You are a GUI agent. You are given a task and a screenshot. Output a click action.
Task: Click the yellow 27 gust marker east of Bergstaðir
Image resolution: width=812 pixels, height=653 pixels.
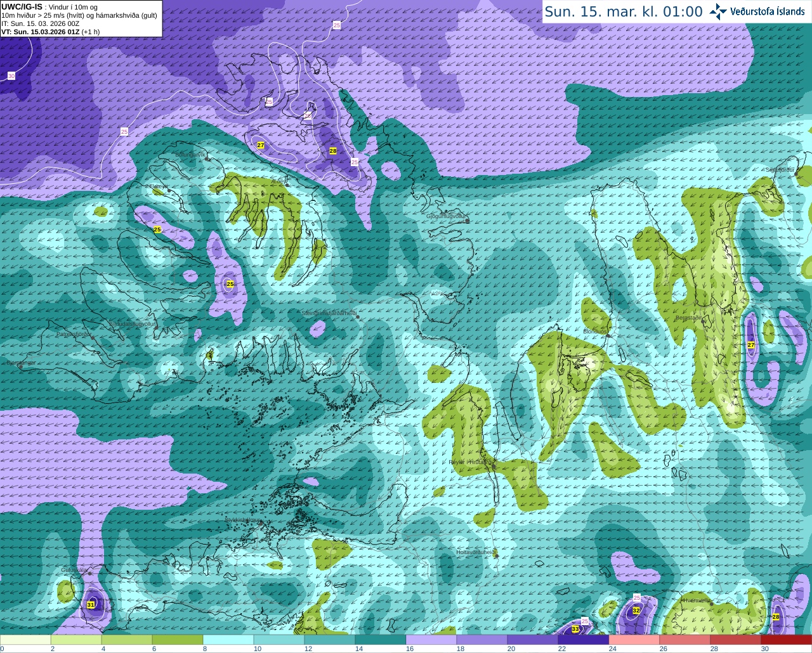[x=751, y=345]
